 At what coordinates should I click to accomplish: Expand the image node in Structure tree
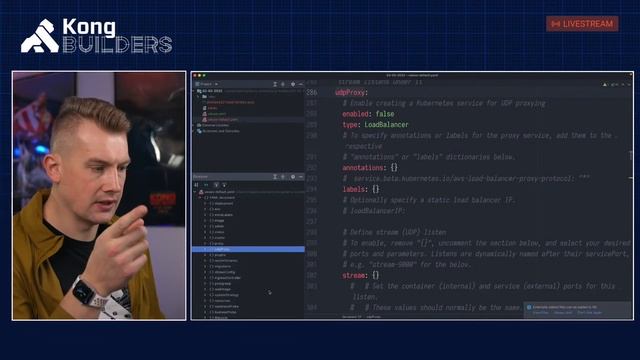(x=205, y=220)
